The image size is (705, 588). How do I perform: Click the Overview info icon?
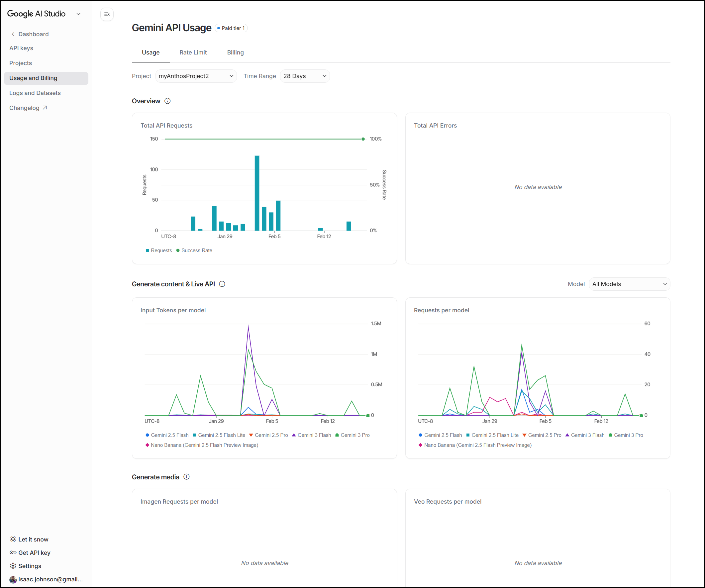(167, 101)
